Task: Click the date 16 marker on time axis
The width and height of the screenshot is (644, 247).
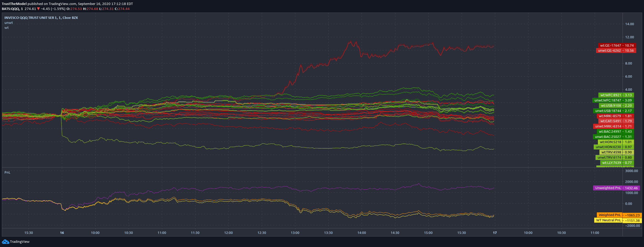Action: tap(62, 233)
